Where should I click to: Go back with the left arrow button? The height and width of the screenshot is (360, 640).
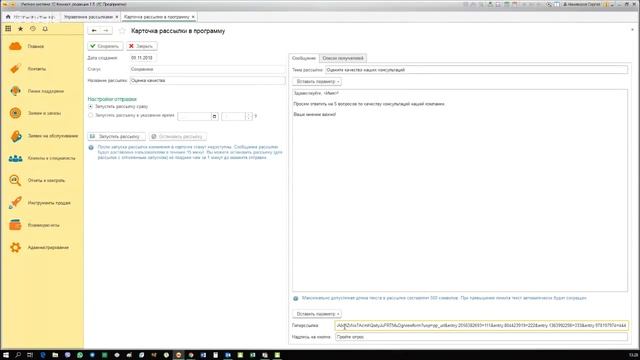[x=94, y=31]
